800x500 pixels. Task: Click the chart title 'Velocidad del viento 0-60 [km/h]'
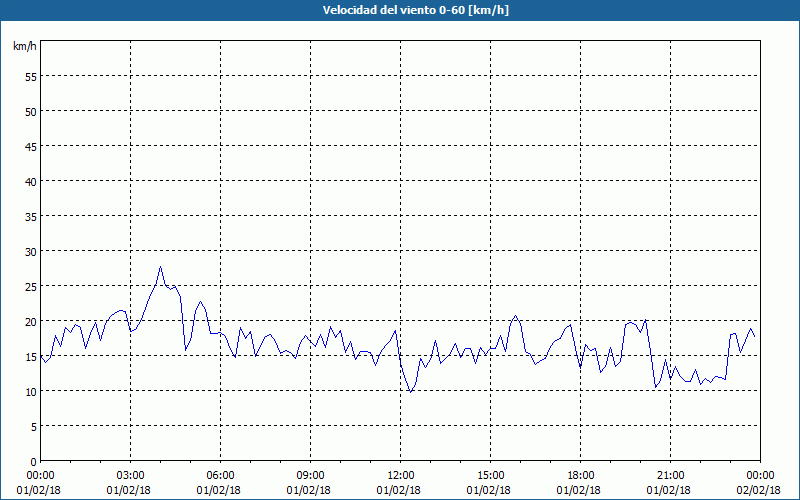pos(416,10)
